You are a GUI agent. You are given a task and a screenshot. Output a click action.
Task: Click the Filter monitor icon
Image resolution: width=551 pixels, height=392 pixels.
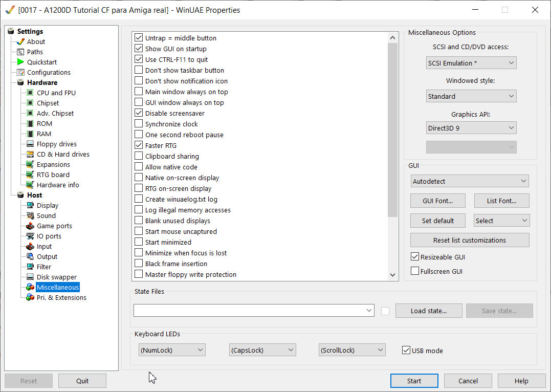coord(30,267)
